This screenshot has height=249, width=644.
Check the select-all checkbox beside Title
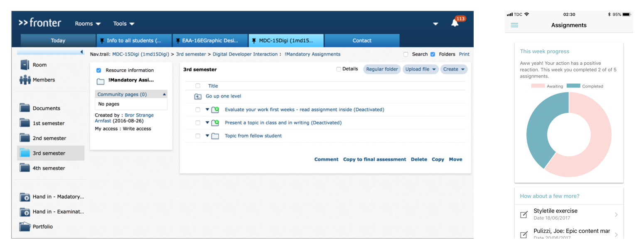[x=198, y=86]
